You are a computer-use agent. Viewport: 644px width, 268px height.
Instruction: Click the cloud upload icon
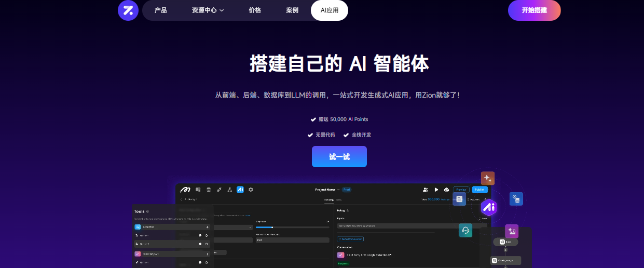[446, 190]
